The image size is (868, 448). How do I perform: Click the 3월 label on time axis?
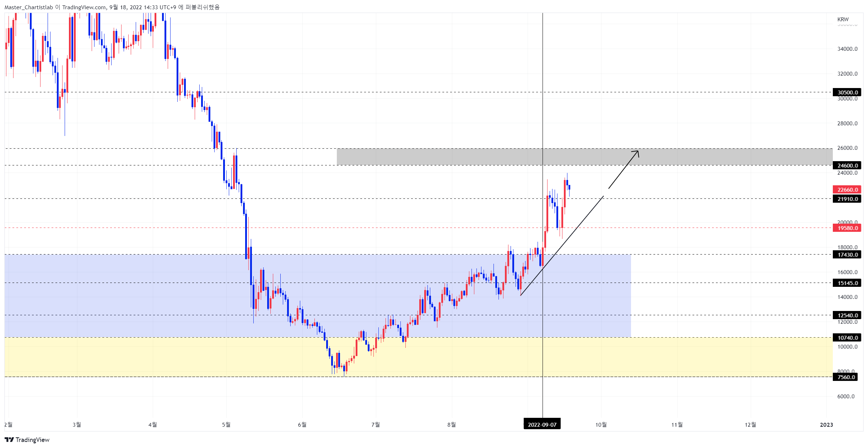[x=77, y=425]
